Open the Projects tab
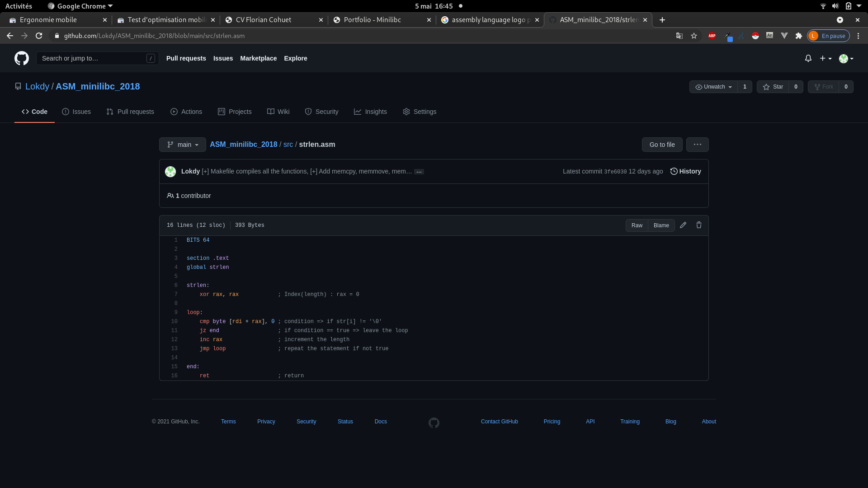This screenshot has width=868, height=488. point(235,112)
